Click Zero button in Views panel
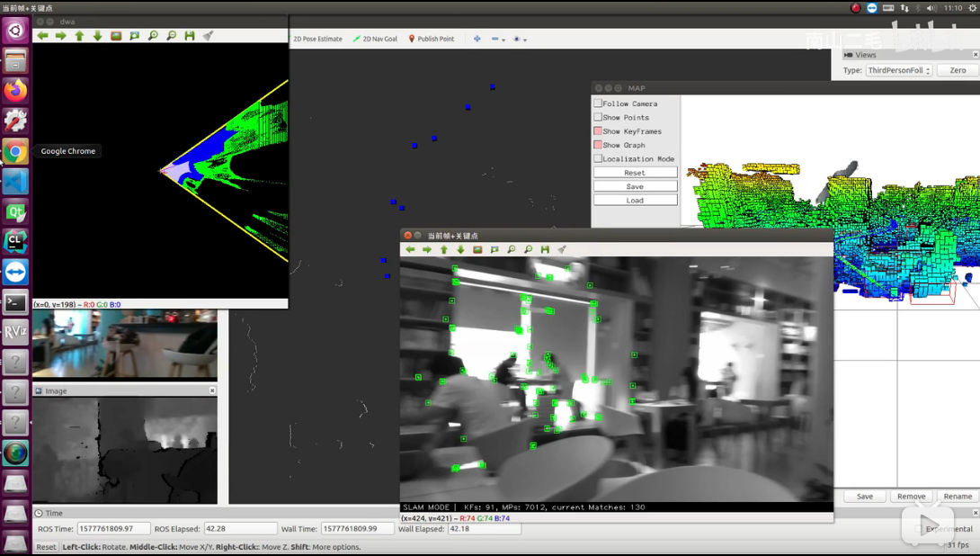The height and width of the screenshot is (556, 980). tap(958, 70)
